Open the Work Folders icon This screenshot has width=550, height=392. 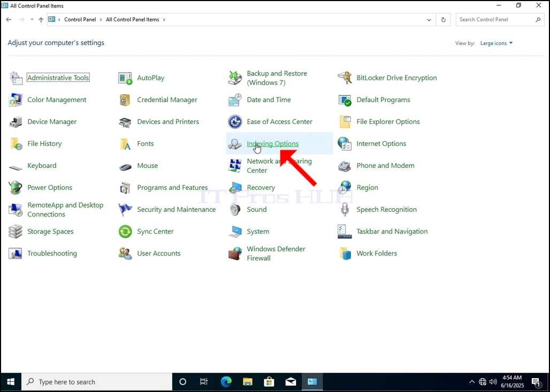click(345, 253)
